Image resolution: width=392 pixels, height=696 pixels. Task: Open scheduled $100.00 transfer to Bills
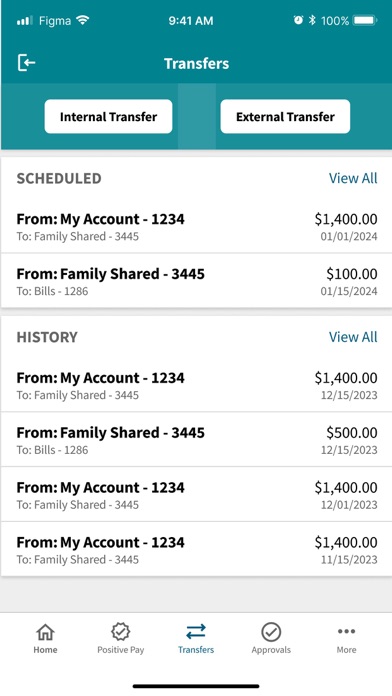click(x=196, y=281)
